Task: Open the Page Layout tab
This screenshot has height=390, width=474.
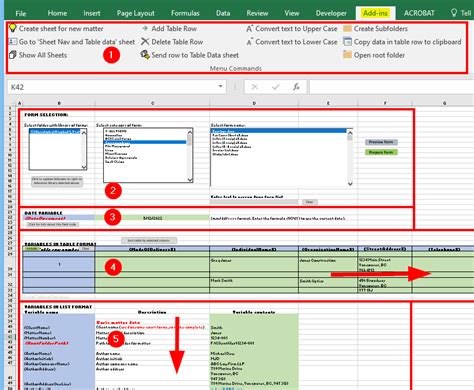Action: (x=135, y=13)
